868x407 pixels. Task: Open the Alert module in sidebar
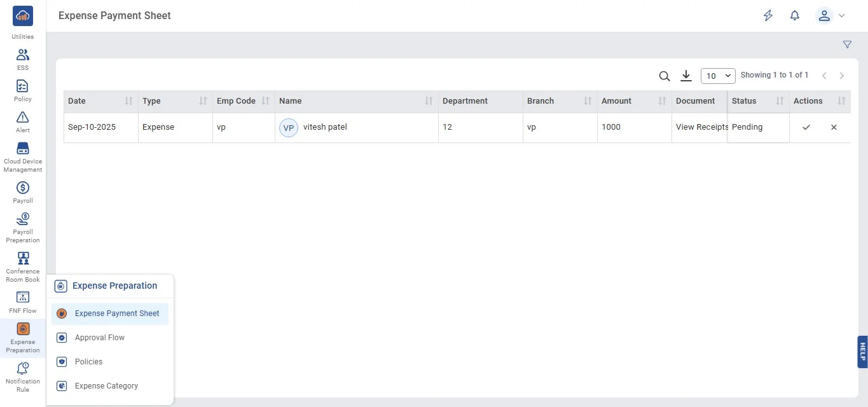[23, 121]
